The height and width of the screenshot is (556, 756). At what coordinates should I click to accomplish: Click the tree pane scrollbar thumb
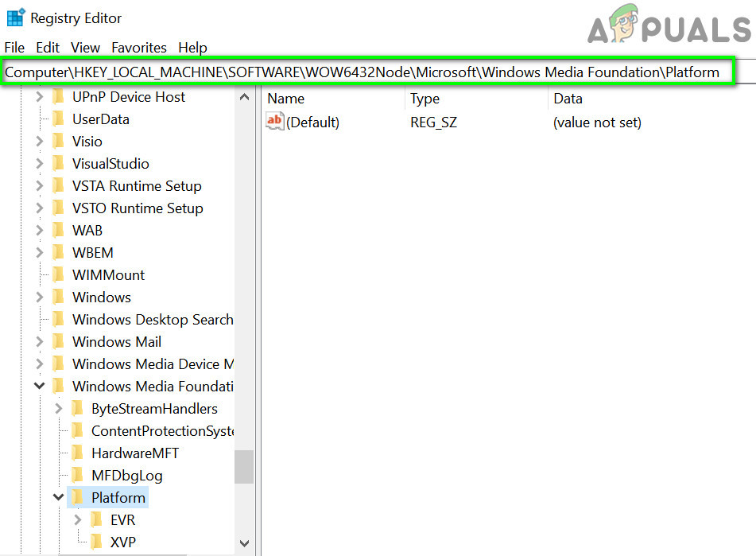244,466
